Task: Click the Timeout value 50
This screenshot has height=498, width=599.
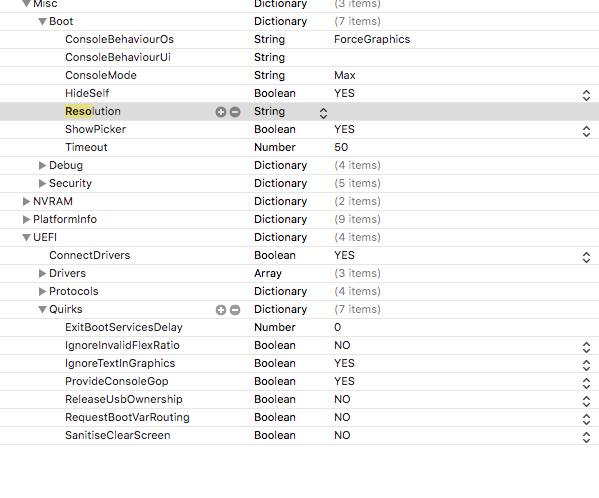Action: 341,147
